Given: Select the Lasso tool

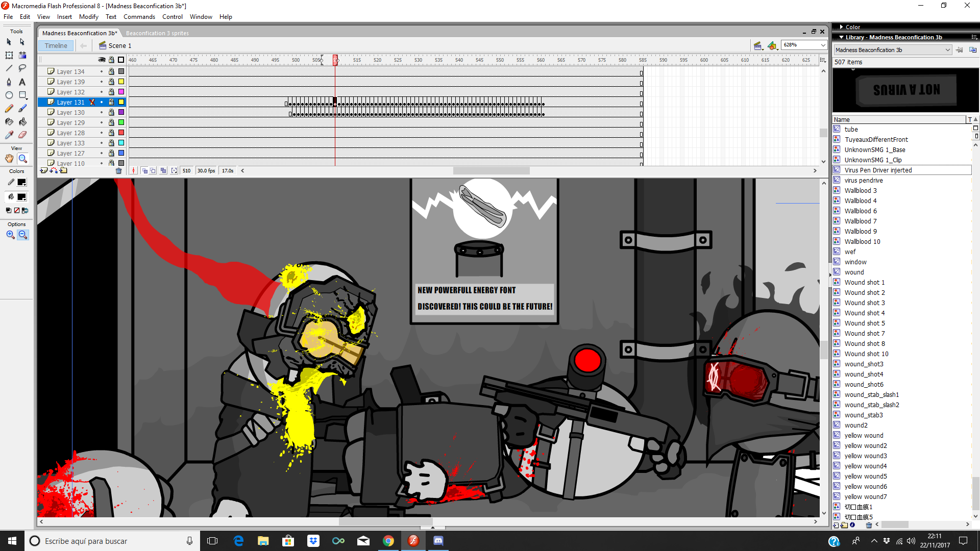Looking at the screenshot, I should pyautogui.click(x=22, y=68).
